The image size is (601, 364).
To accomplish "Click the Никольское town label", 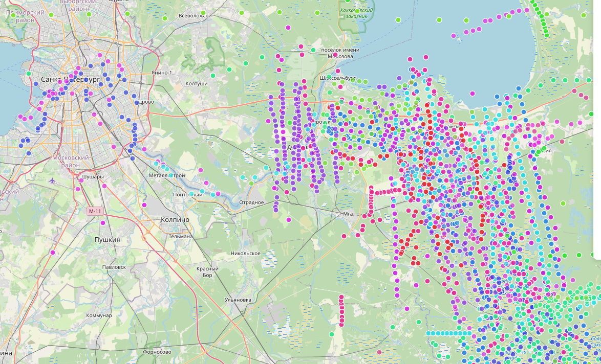I will point(246,254).
